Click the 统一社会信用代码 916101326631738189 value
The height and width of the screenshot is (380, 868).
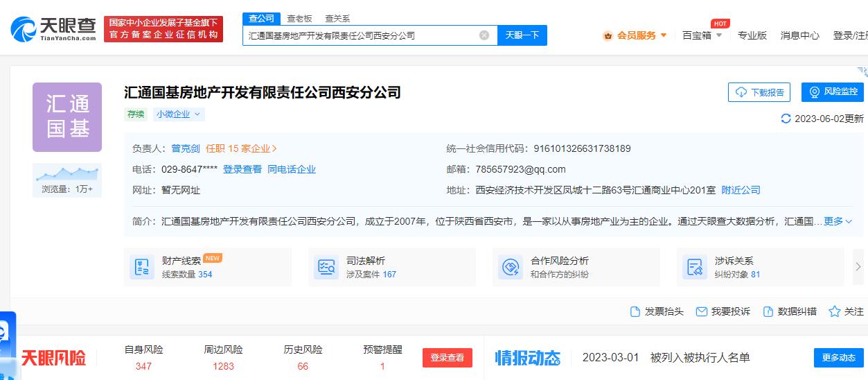tap(582, 148)
